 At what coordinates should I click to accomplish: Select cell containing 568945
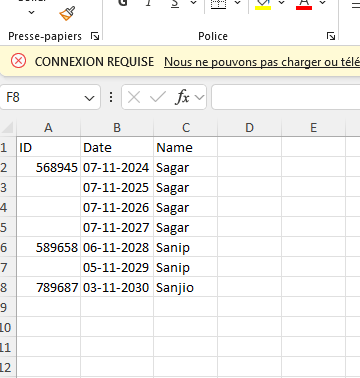click(x=48, y=167)
